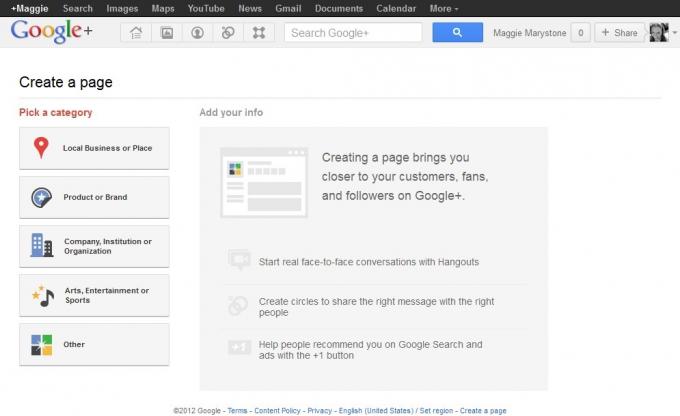Choose Company, Institution or Organization category
This screenshot has height=416, width=680.
pyautogui.click(x=94, y=246)
